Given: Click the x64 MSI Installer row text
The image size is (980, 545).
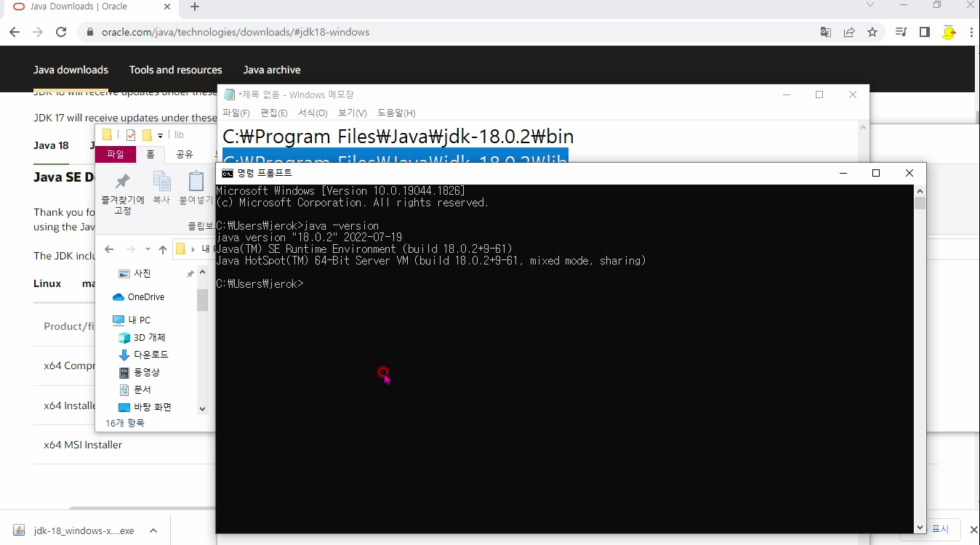Looking at the screenshot, I should [x=83, y=445].
